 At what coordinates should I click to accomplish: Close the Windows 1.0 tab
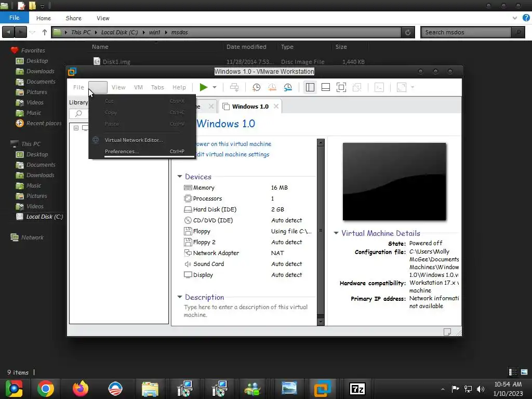[x=276, y=106]
